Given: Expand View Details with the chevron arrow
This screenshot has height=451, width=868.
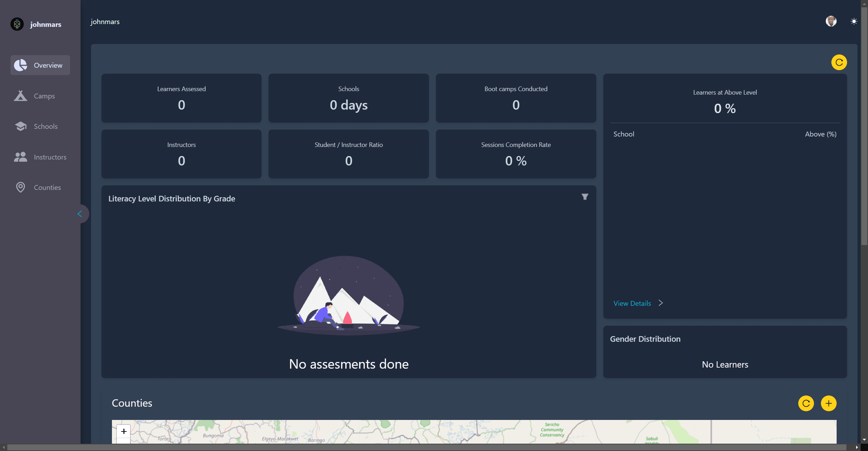Looking at the screenshot, I should pos(661,303).
